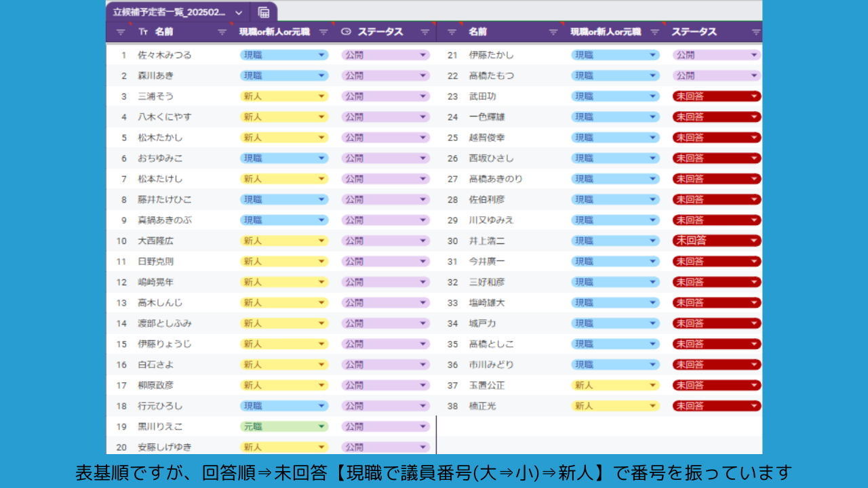Click dropdown type icon in left ステータス header
The width and height of the screenshot is (868, 488).
click(346, 32)
